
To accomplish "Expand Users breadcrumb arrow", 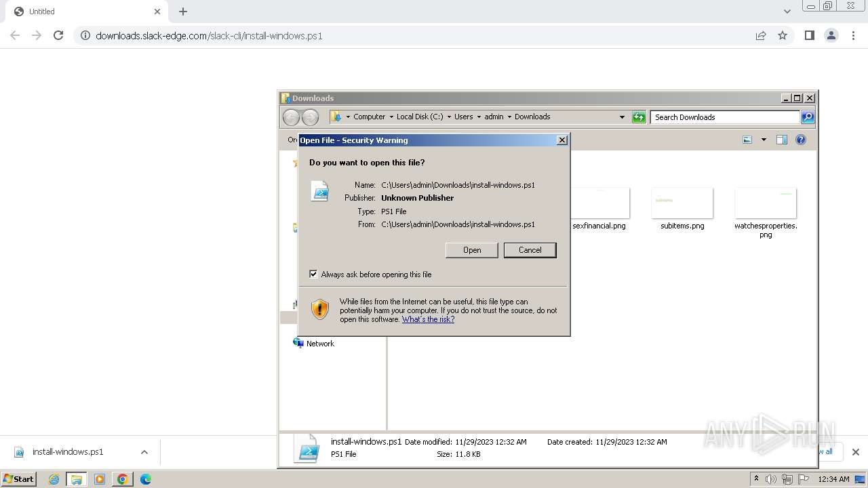I will [x=479, y=117].
